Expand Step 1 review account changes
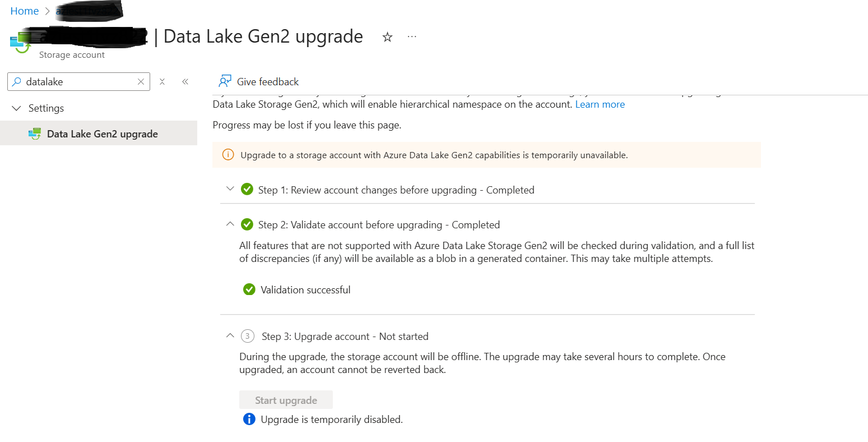Image resolution: width=868 pixels, height=442 pixels. 230,189
